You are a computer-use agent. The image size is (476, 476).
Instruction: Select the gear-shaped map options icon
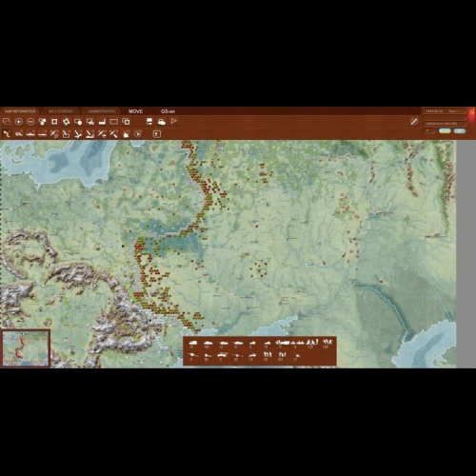pos(66,122)
